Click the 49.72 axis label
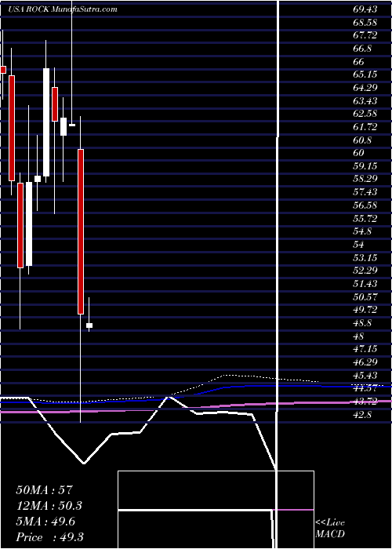Screen dimensions: 392x549 (x=365, y=310)
